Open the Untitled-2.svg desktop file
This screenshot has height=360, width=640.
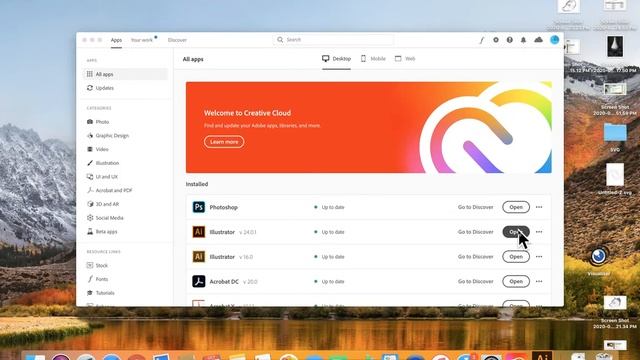pos(615,175)
